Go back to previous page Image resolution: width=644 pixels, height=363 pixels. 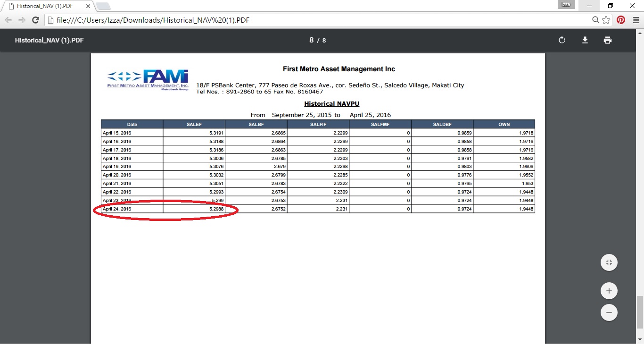[8, 20]
